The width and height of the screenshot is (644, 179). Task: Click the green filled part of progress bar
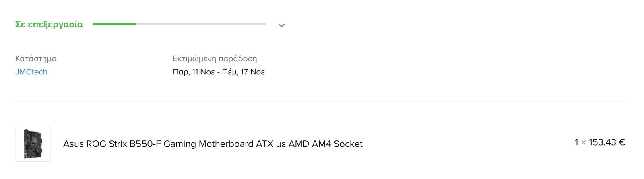tap(114, 24)
